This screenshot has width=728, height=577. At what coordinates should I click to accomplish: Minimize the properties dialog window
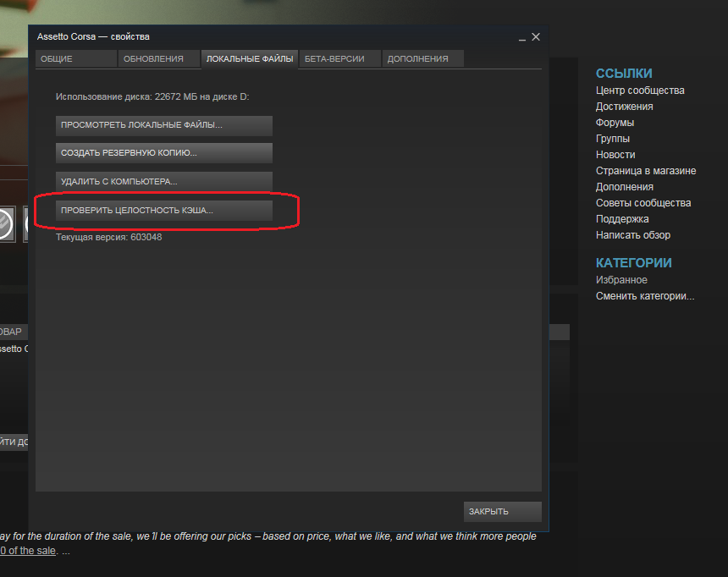pos(520,38)
